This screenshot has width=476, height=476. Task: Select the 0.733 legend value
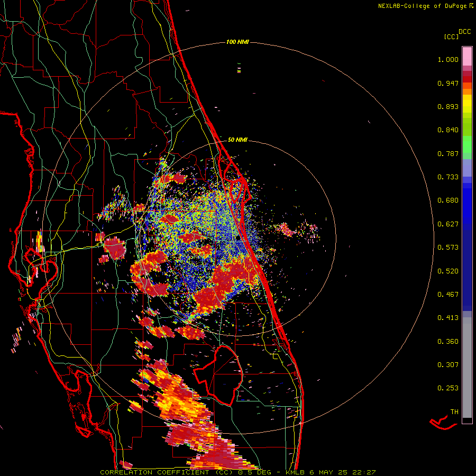(448, 177)
